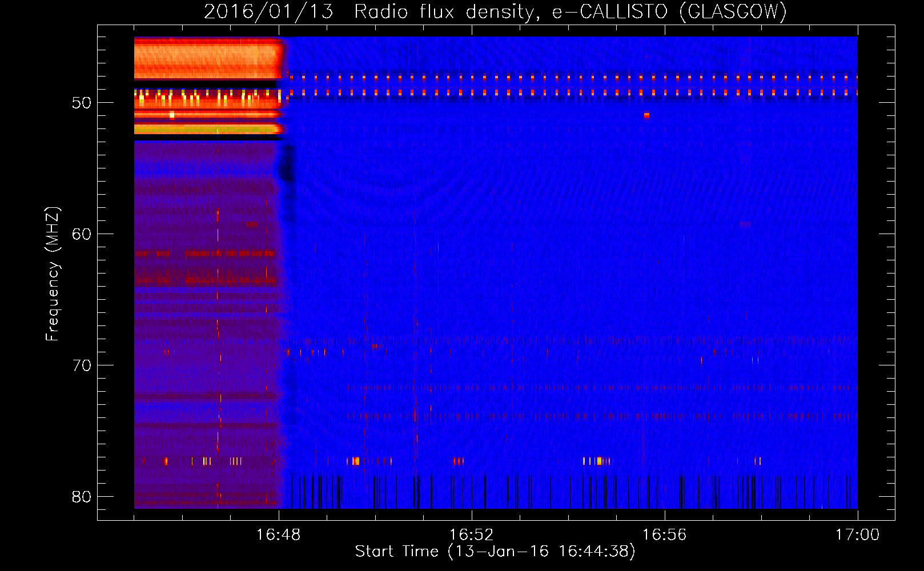Click the 50 frequency tick label
924x571 pixels.
pos(82,103)
